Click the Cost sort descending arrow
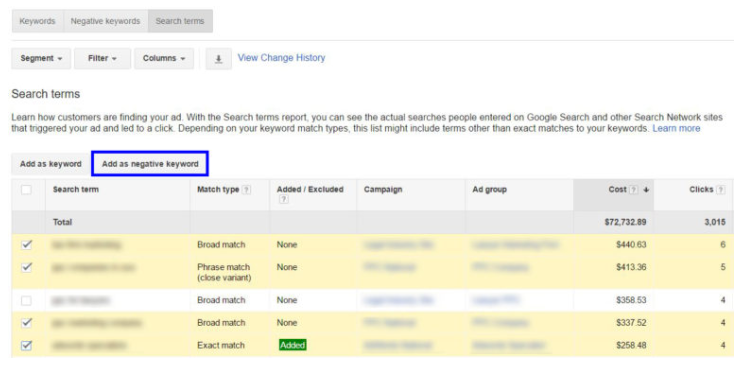Viewport: 744px width, 368px height. 646,190
